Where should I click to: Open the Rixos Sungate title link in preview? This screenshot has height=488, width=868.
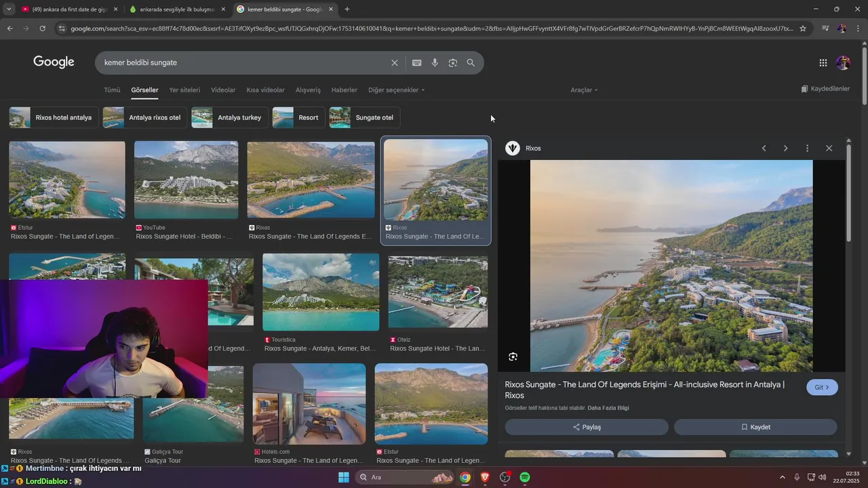tap(644, 390)
